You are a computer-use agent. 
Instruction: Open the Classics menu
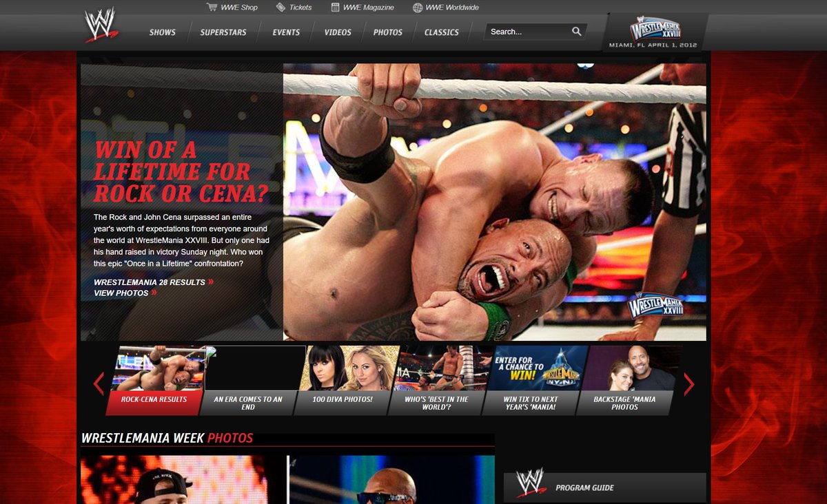coord(442,32)
